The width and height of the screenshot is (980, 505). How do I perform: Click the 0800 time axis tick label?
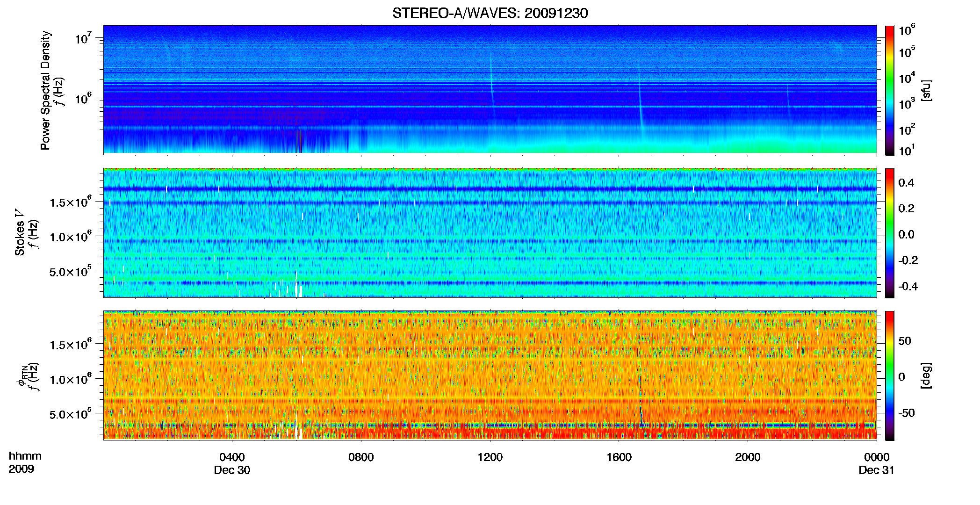coord(361,457)
